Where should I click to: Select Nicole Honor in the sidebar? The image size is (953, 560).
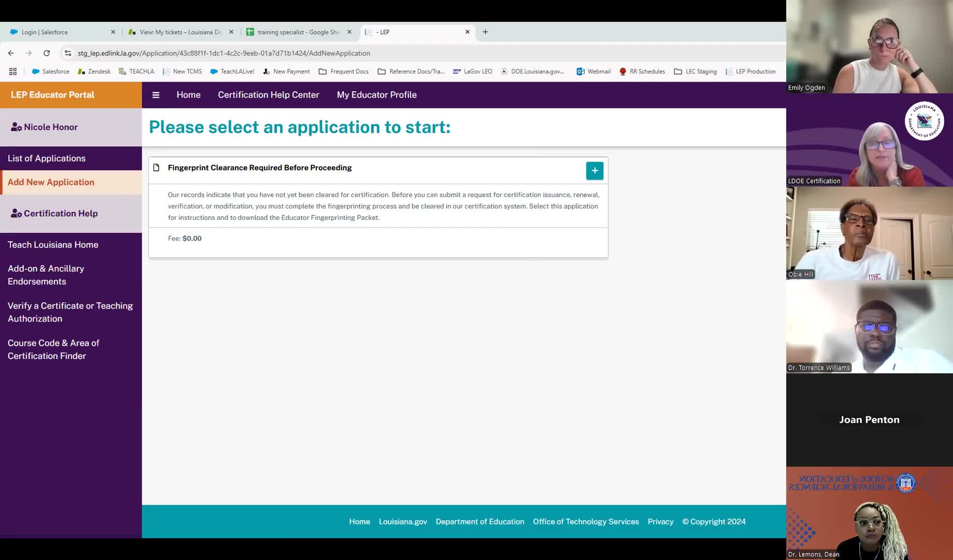click(71, 127)
